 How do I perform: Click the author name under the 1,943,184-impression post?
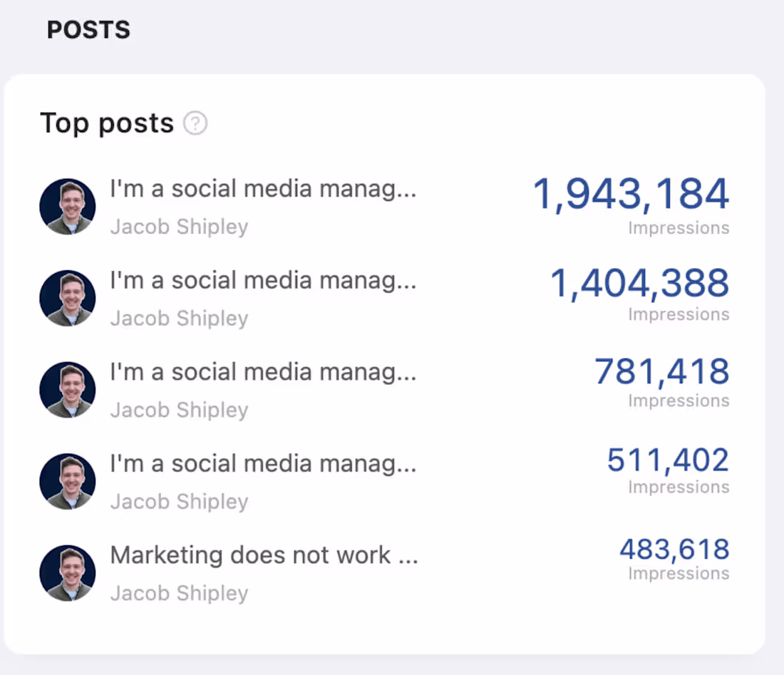click(179, 227)
